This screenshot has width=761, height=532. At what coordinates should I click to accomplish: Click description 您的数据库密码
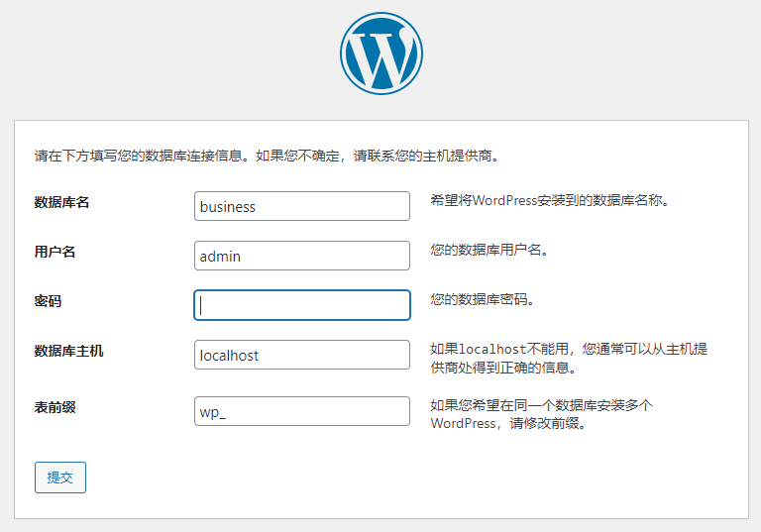click(483, 299)
